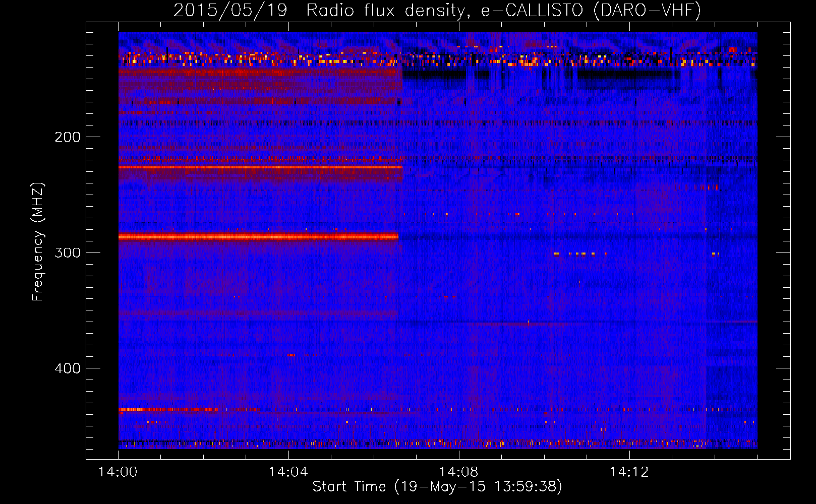Click the 14:04 time tick label
The height and width of the screenshot is (504, 816).
288,472
